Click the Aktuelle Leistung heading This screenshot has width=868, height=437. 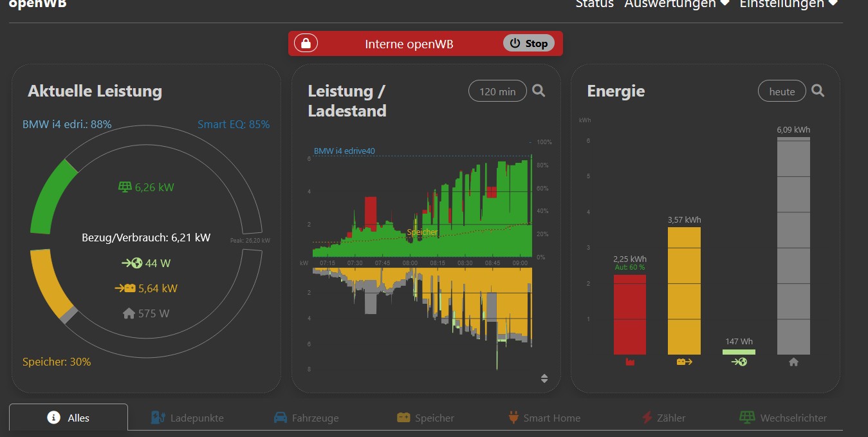pyautogui.click(x=95, y=91)
